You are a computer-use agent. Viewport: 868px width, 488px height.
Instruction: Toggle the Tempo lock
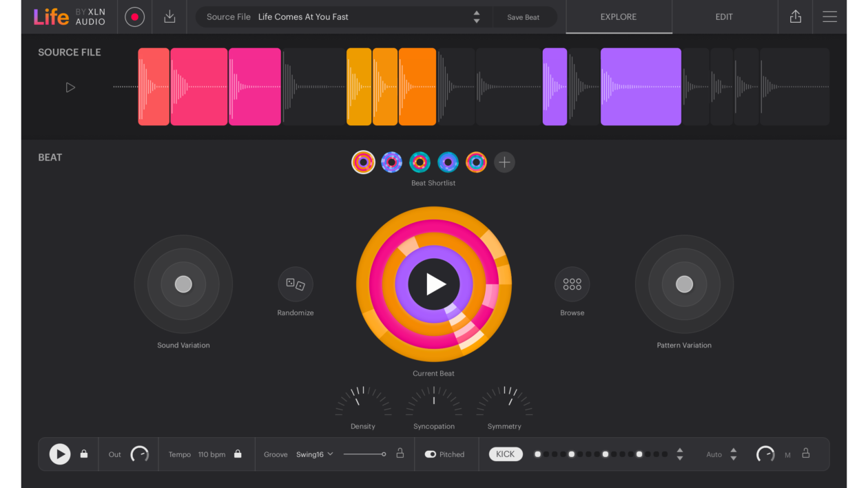[238, 454]
